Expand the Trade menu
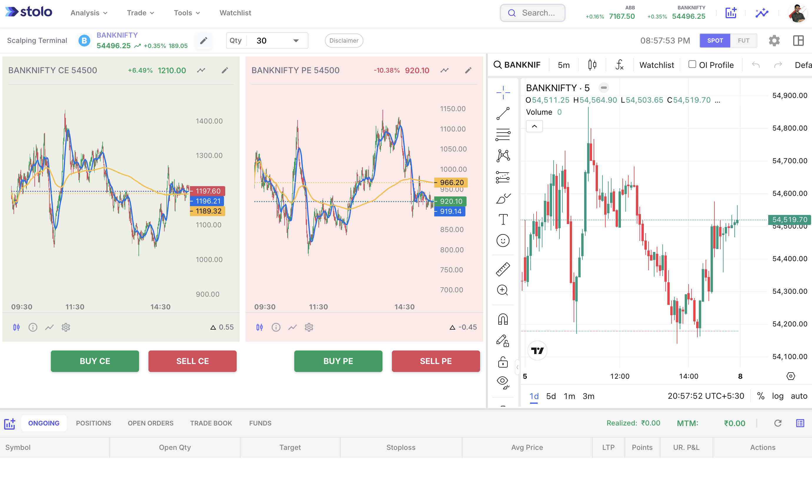 pos(140,13)
